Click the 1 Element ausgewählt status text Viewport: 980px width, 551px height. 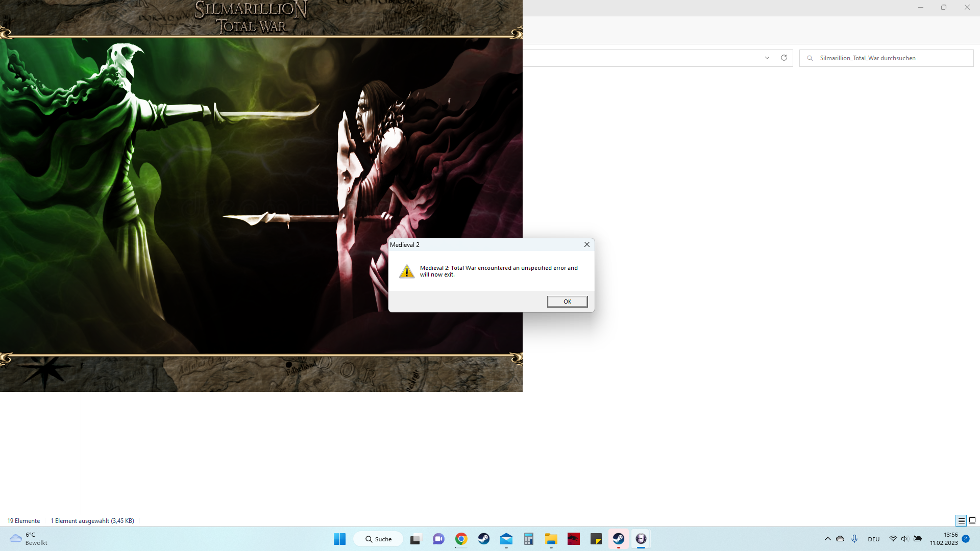click(x=92, y=521)
